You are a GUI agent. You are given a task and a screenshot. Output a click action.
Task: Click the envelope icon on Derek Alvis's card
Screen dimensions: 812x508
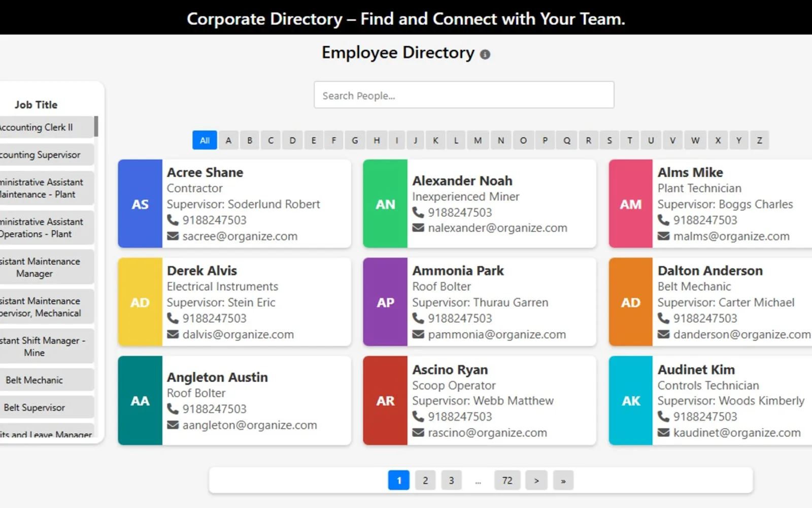tap(173, 334)
